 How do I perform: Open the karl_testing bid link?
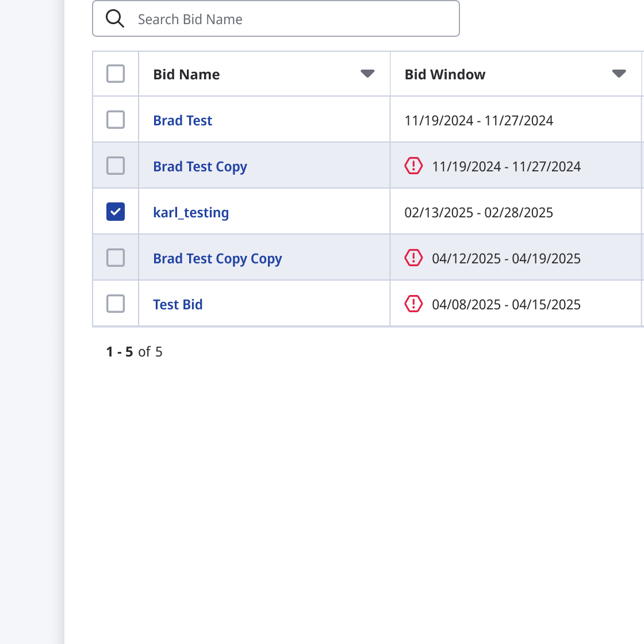point(191,212)
